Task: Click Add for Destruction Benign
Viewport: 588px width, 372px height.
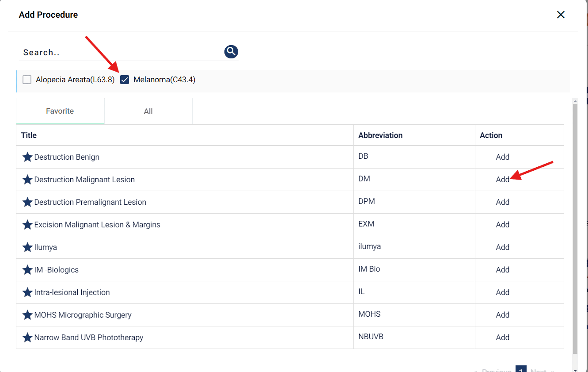Action: tap(502, 157)
